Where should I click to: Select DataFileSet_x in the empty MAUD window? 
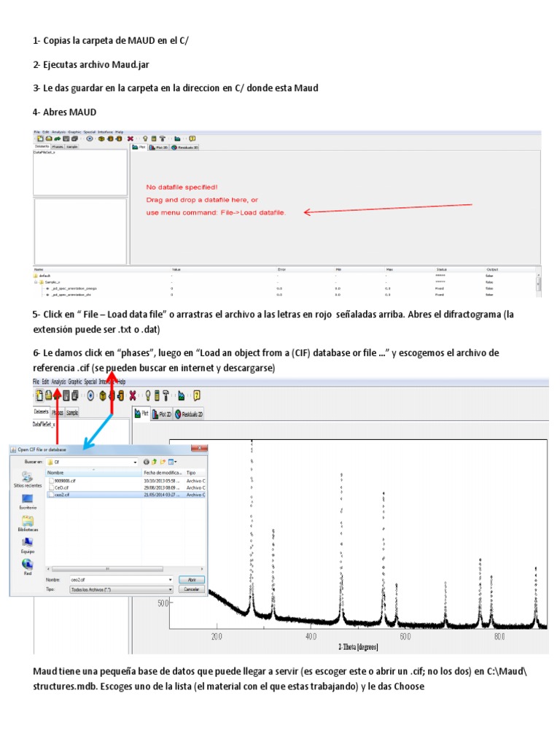(44, 152)
